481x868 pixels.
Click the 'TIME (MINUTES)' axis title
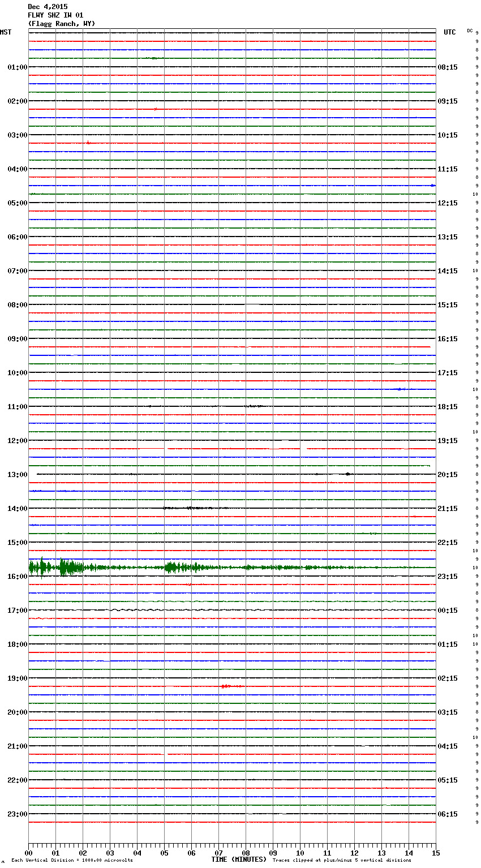pos(239,860)
